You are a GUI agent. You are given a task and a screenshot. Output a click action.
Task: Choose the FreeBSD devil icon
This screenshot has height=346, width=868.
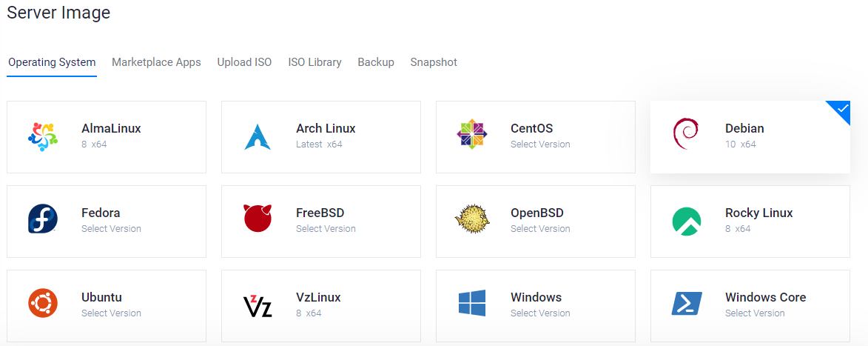[x=258, y=219]
